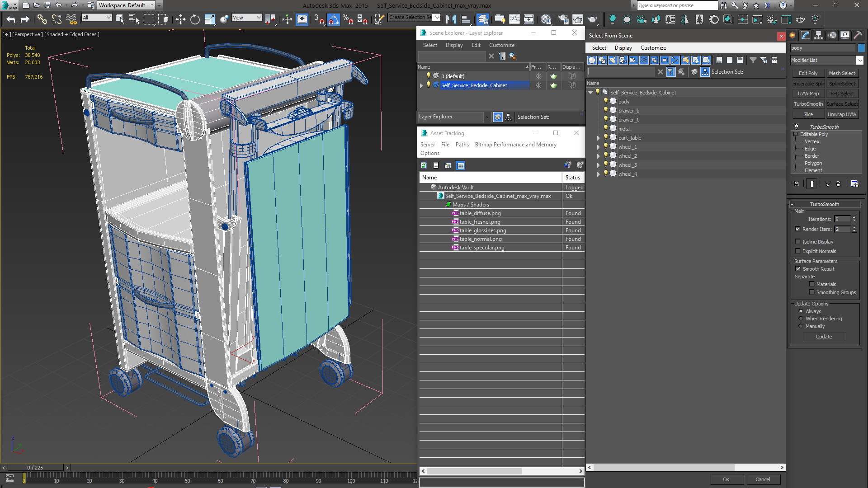Screen dimensions: 868x488
Task: Add the Edit Poly modifier
Action: click(808, 73)
